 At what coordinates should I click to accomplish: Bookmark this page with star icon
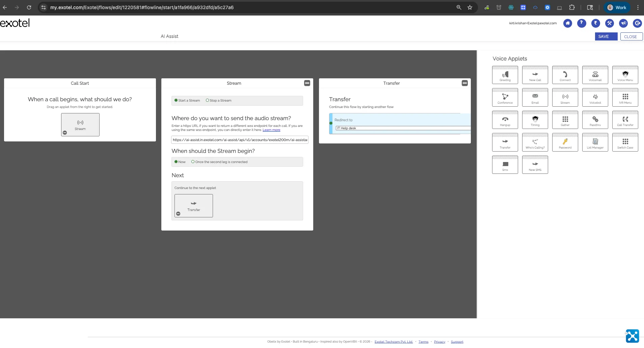click(470, 7)
